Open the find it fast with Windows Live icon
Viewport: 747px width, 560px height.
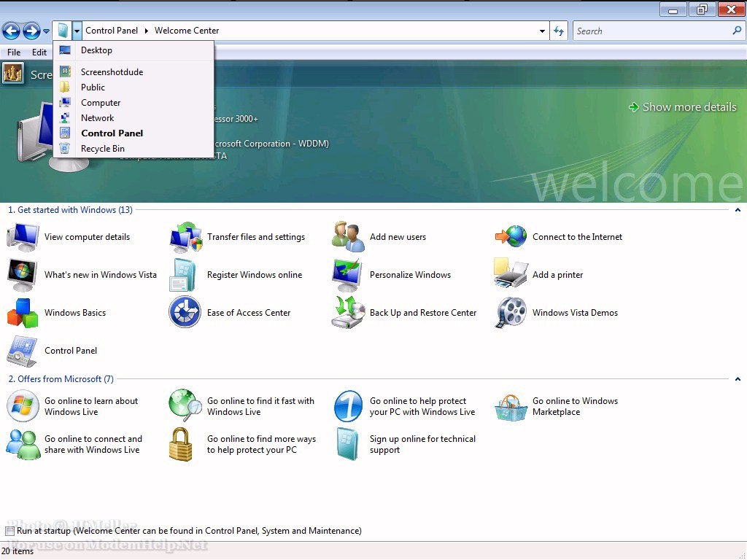(185, 405)
